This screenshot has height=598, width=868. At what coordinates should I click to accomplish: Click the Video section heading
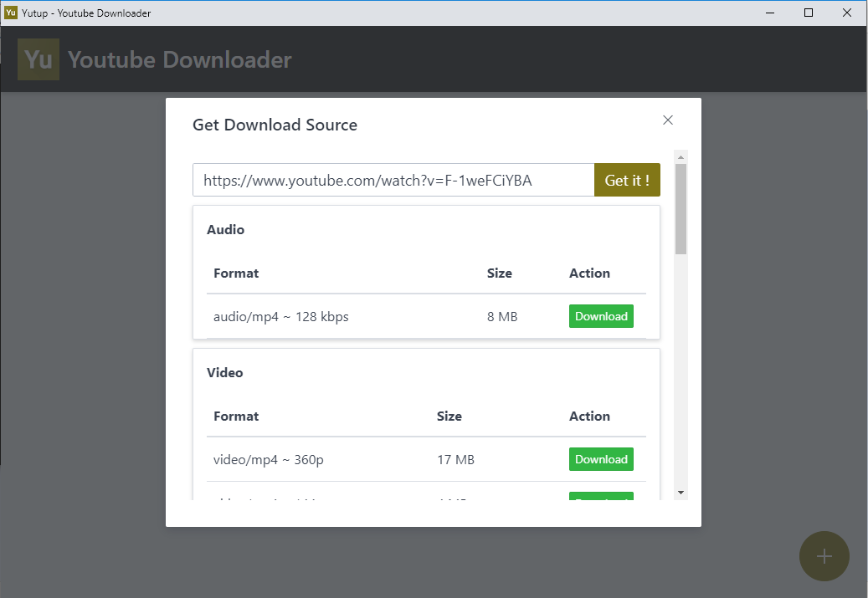point(225,372)
